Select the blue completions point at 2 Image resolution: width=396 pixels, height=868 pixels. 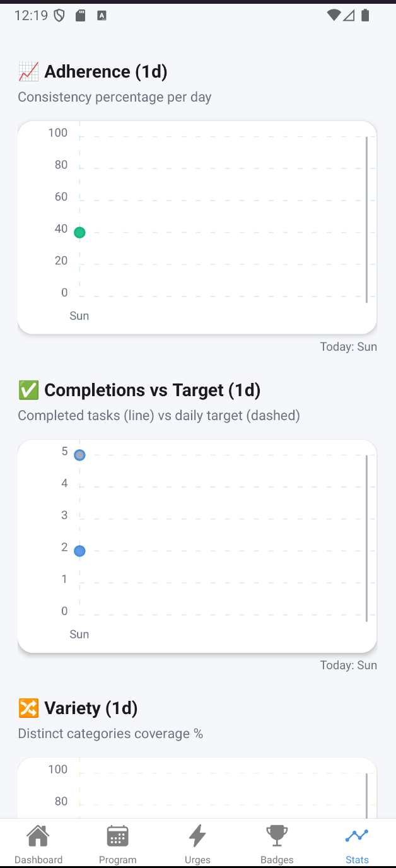point(79,551)
